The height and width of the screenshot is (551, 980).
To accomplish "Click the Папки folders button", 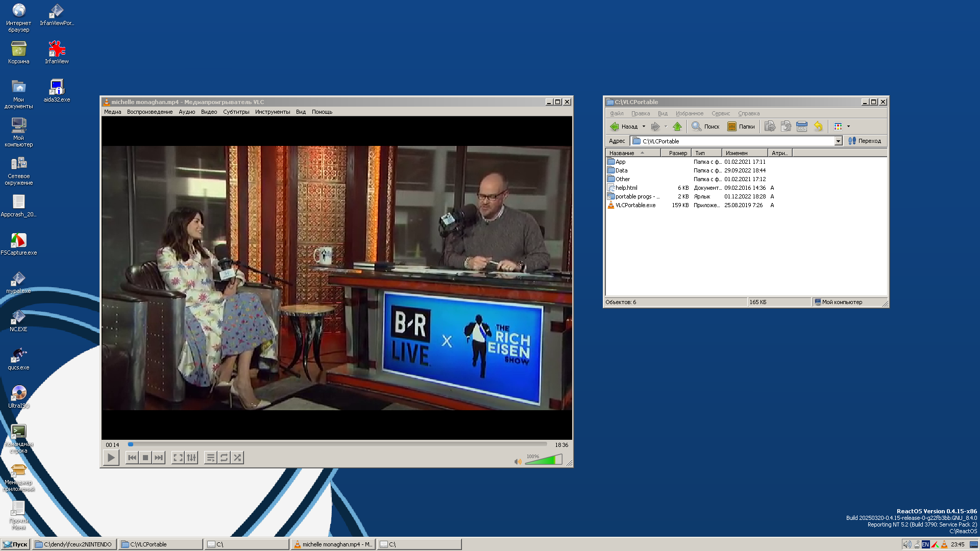I will [x=741, y=127].
